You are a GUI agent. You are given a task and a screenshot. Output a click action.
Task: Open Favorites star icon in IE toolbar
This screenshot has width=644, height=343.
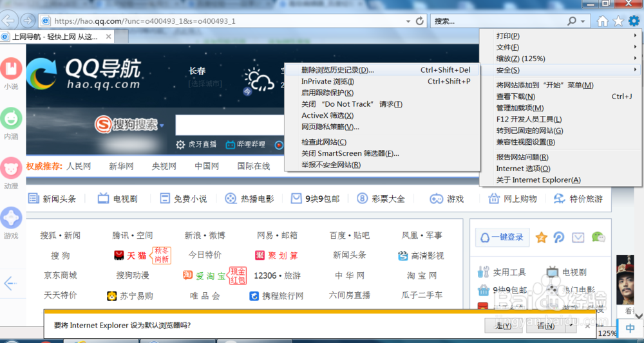[x=618, y=21]
